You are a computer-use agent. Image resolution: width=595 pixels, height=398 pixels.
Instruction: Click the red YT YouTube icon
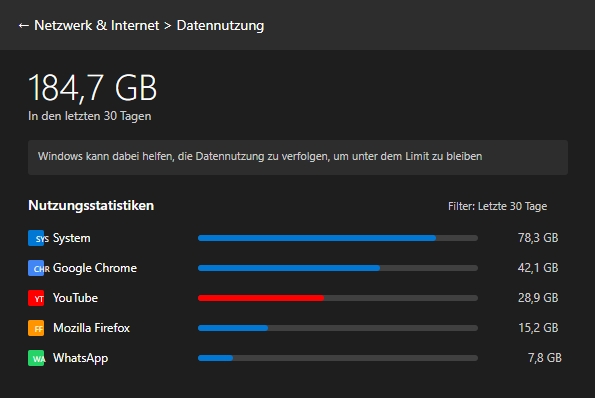coord(36,298)
